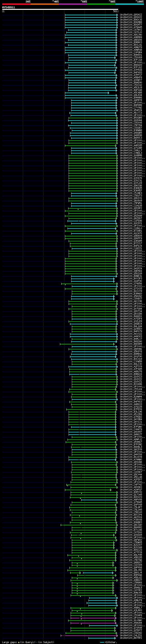This screenshot has width=146, height=644.
Task: Click the cyan ~100% identity legend segment
Action: pyautogui.click(x=130, y=4)
